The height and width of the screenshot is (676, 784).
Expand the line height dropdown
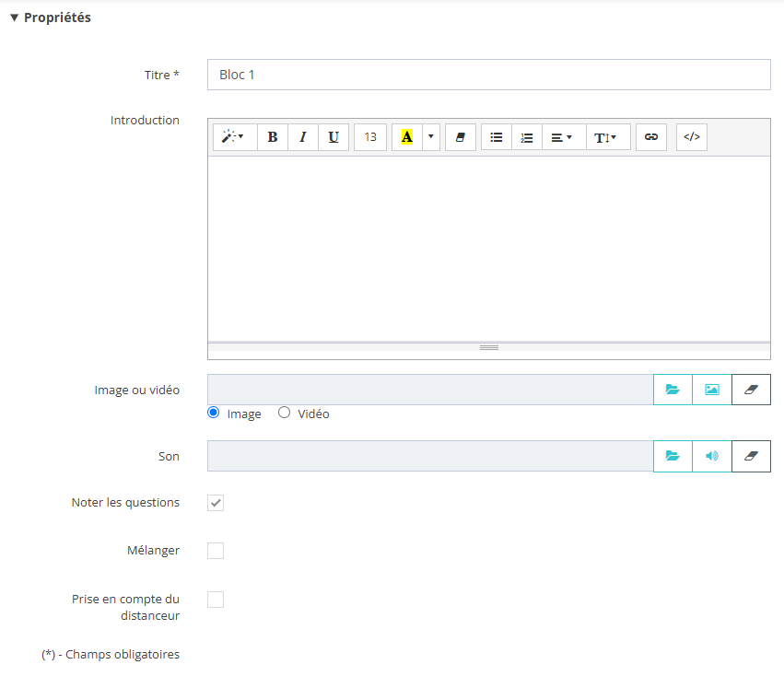607,137
